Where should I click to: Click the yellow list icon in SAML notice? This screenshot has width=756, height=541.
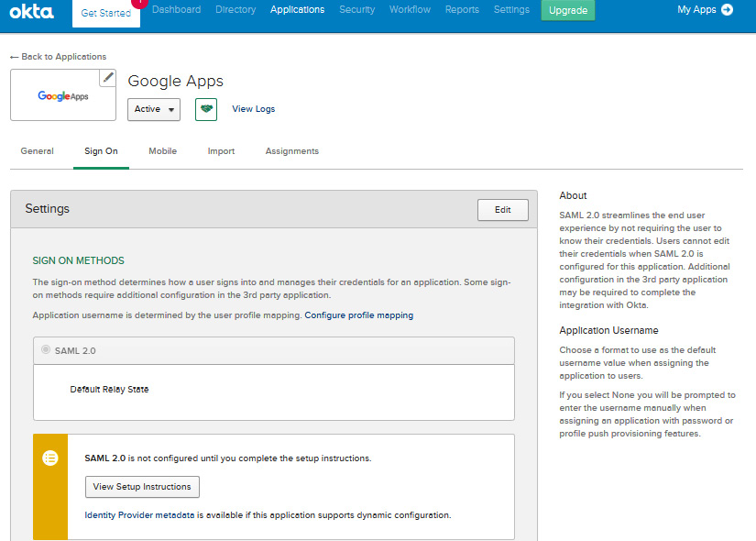tap(50, 458)
